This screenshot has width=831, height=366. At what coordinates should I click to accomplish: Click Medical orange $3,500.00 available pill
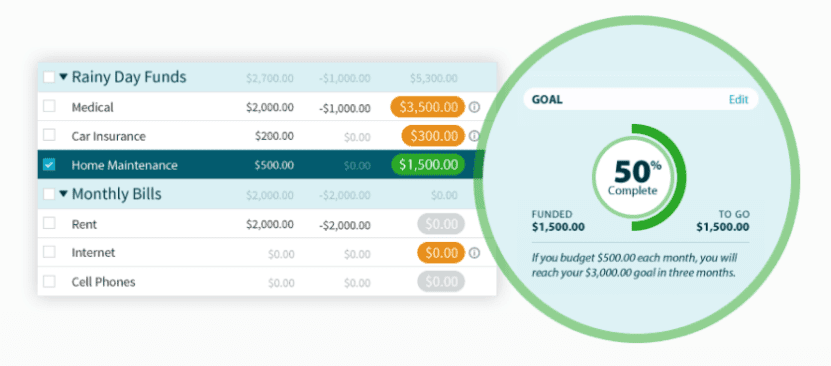(x=428, y=108)
